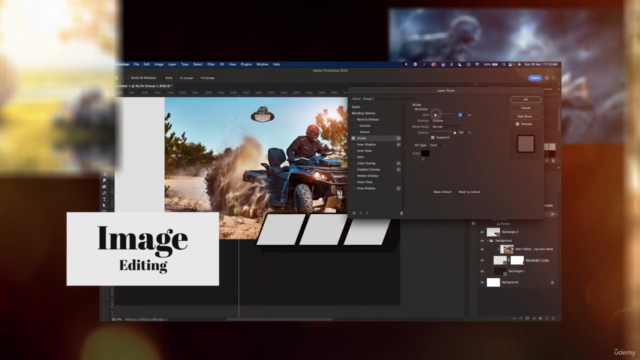Open the Filter menu
This screenshot has height=360, width=640.
point(211,64)
